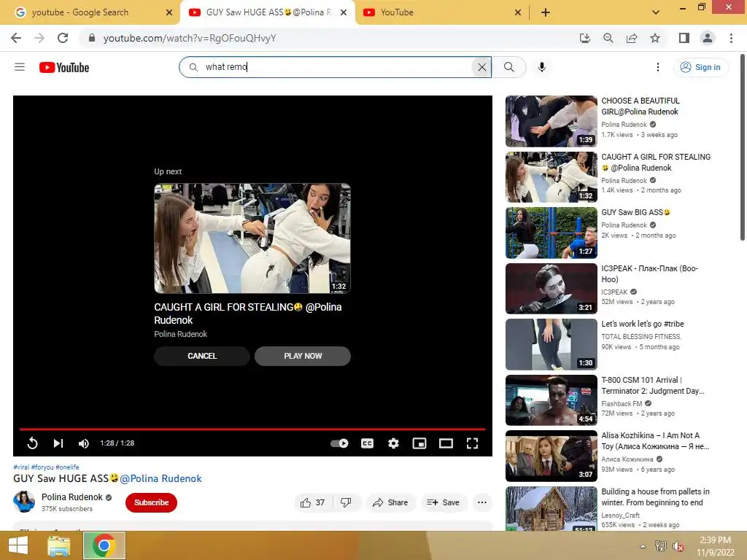Click the #viral hashtag

pos(21,467)
